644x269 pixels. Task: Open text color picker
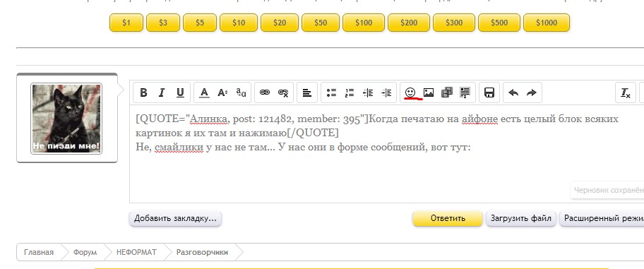[204, 92]
